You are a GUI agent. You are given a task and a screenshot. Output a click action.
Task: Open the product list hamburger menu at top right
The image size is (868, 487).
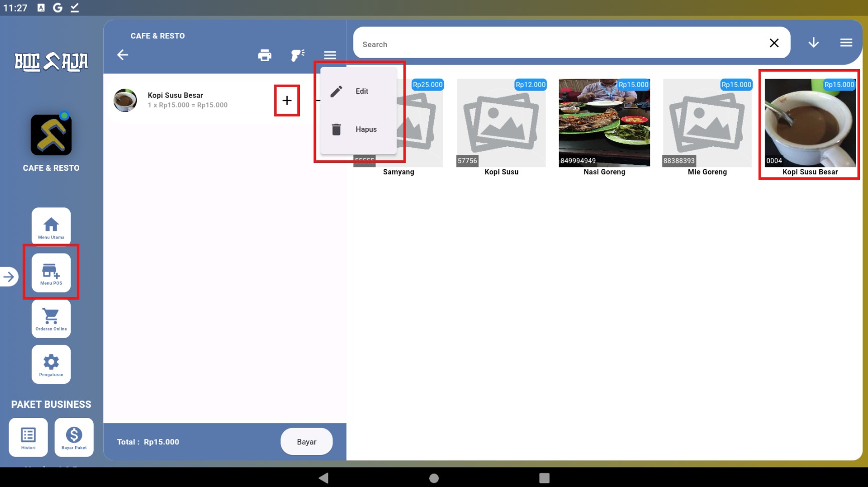[x=846, y=43]
